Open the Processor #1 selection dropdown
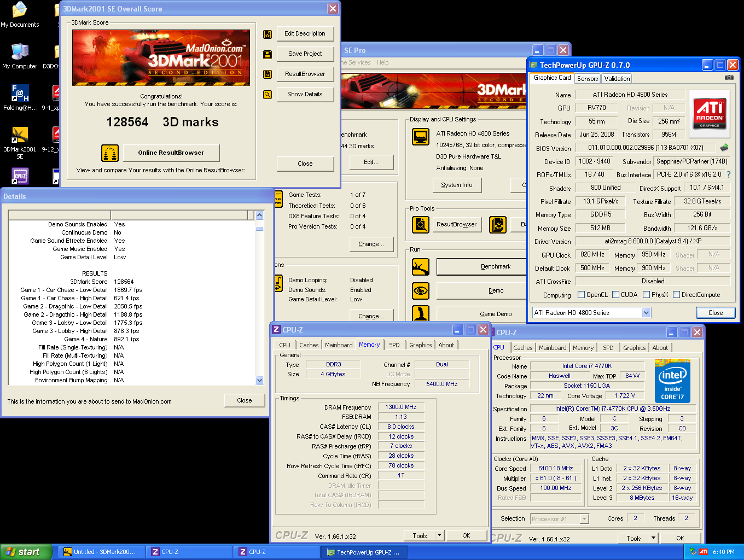Image resolution: width=744 pixels, height=560 pixels. coord(584,519)
